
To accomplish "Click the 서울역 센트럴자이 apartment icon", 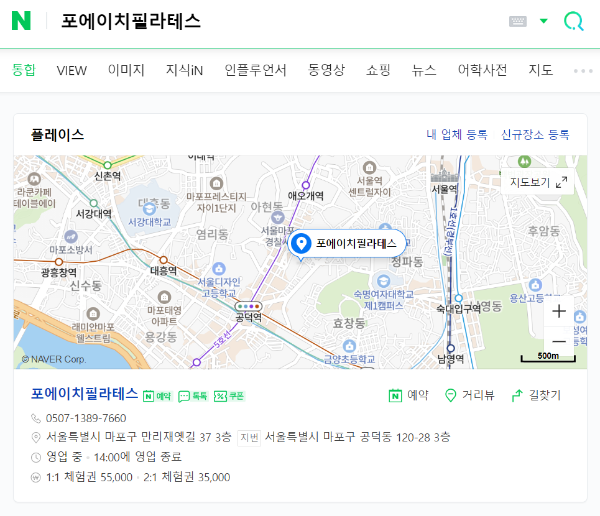I will 369,167.
